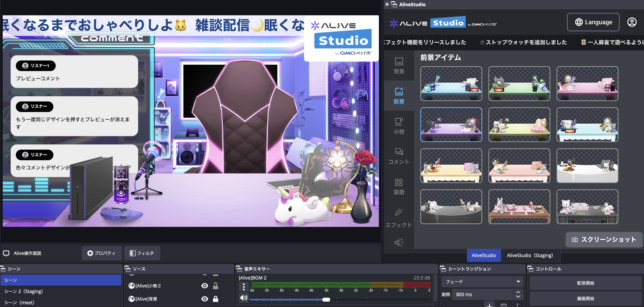Screen dimensions: 644x307
Task: Switch to the AliveStudio tab
Action: tap(484, 255)
